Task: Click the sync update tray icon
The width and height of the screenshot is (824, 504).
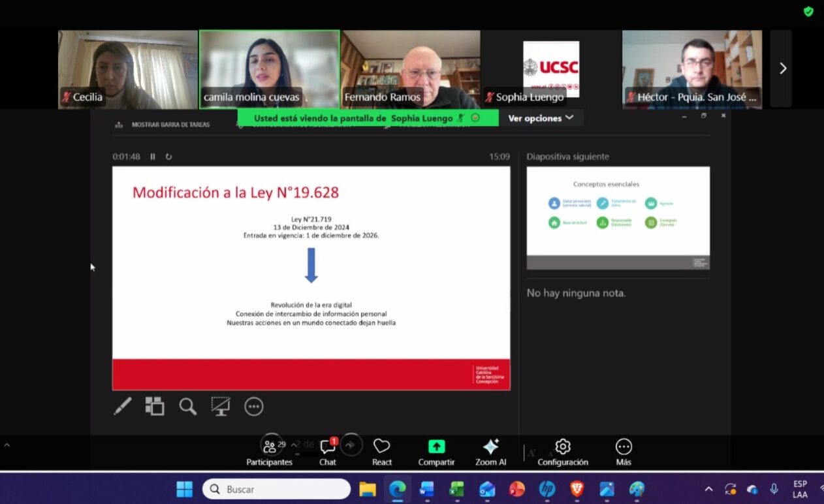Action: point(731,489)
